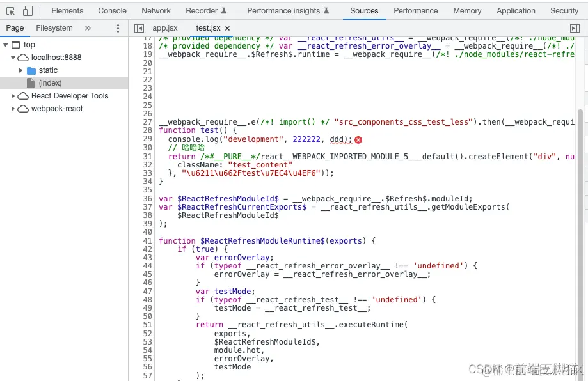Hide the navigator sidebar toggle icon

pyautogui.click(x=139, y=28)
